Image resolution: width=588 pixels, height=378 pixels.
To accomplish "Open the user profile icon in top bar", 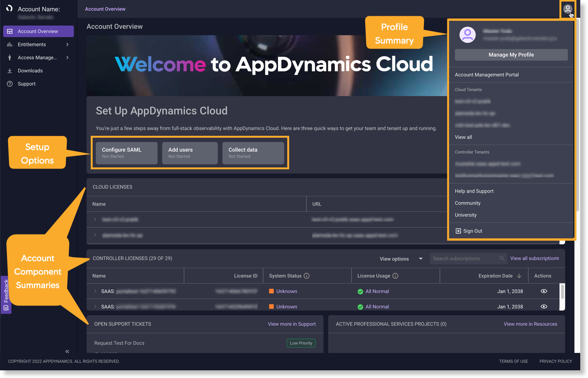I will (568, 8).
